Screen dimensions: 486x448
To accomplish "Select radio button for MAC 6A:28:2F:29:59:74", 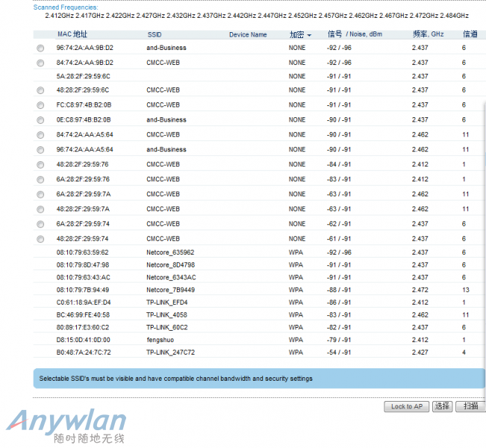I will (x=40, y=224).
